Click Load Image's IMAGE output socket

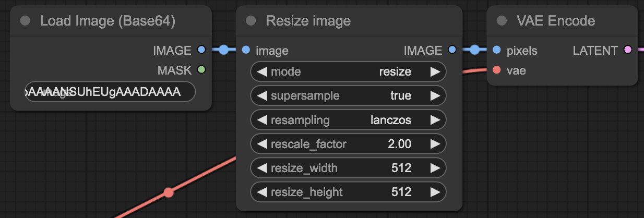(201, 50)
